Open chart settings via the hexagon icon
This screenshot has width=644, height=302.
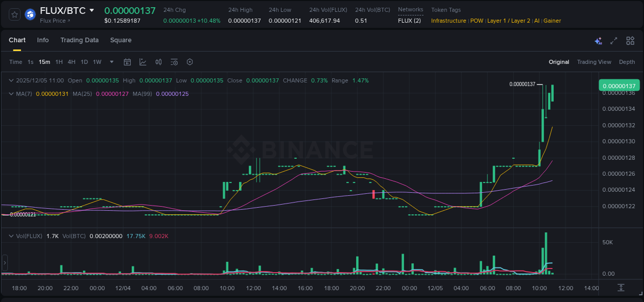(190, 61)
